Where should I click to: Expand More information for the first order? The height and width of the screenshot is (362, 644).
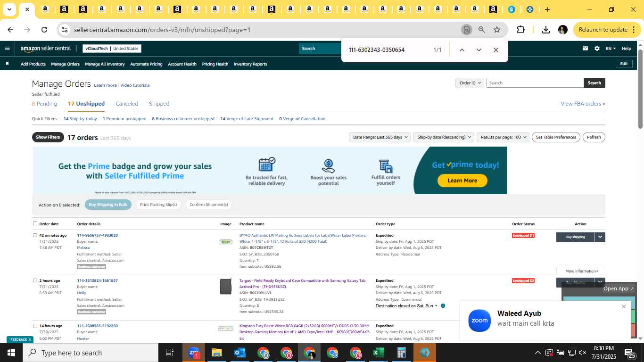coord(581,271)
